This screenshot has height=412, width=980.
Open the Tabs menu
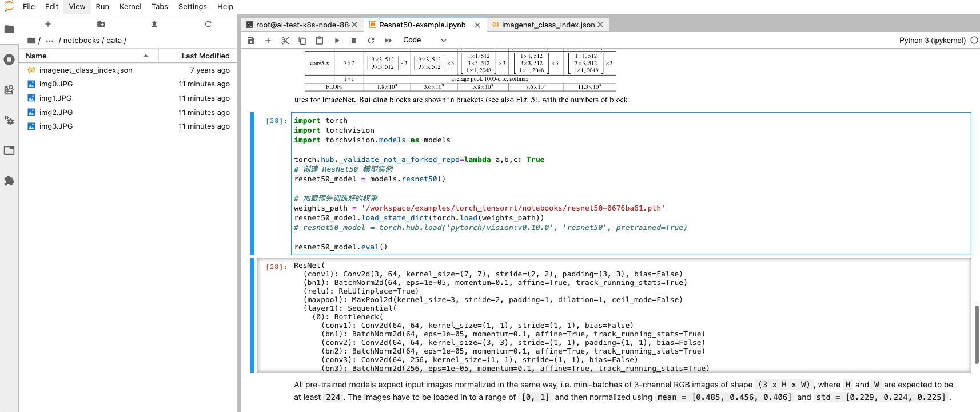160,6
